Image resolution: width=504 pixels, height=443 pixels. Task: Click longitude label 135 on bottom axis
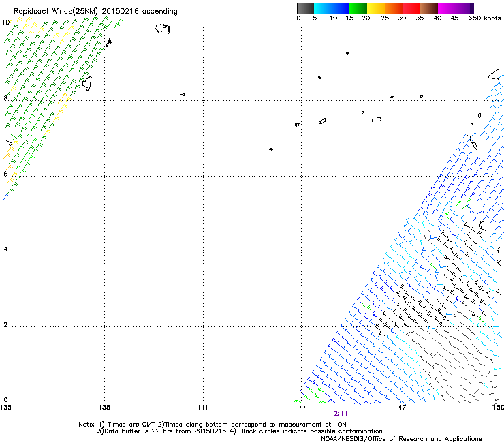click(5, 408)
